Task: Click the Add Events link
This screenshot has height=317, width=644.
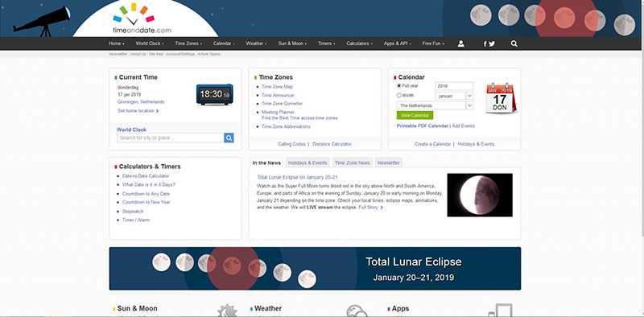Action: 464,126
